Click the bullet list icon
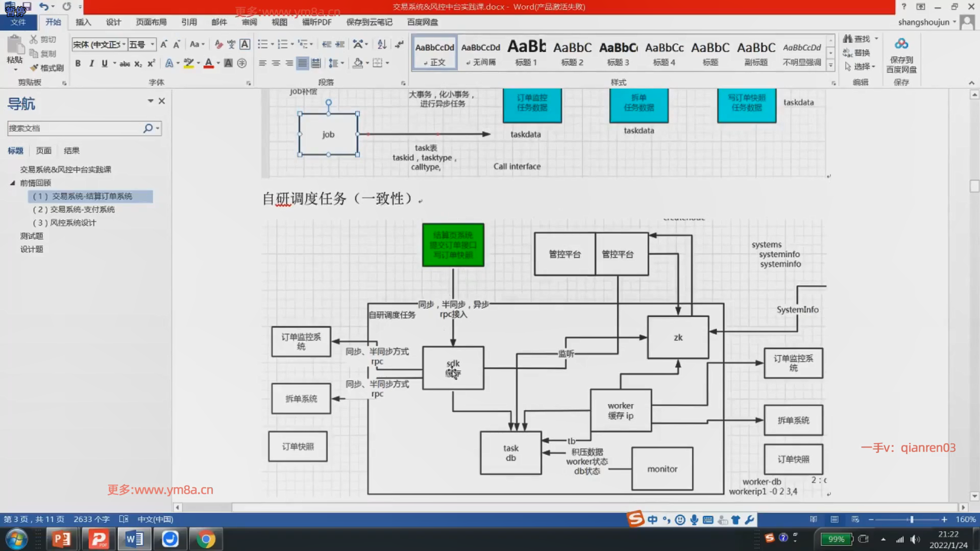The width and height of the screenshot is (980, 551). [x=262, y=44]
